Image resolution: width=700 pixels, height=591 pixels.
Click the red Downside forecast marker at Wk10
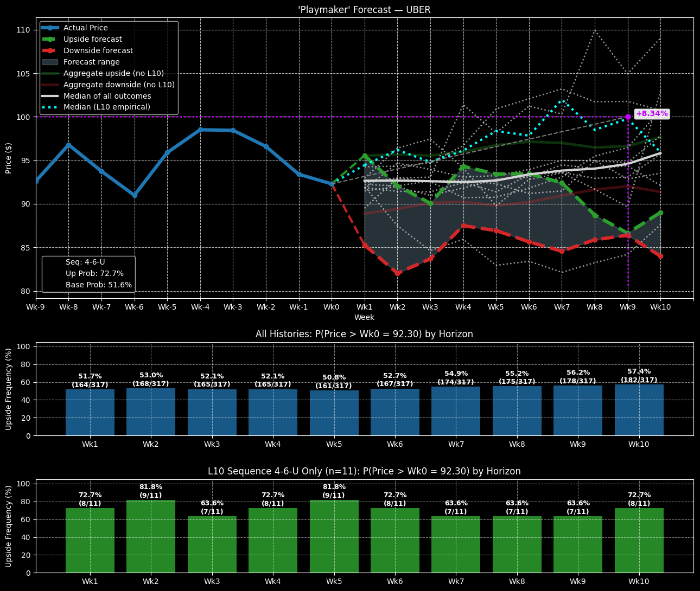660,256
